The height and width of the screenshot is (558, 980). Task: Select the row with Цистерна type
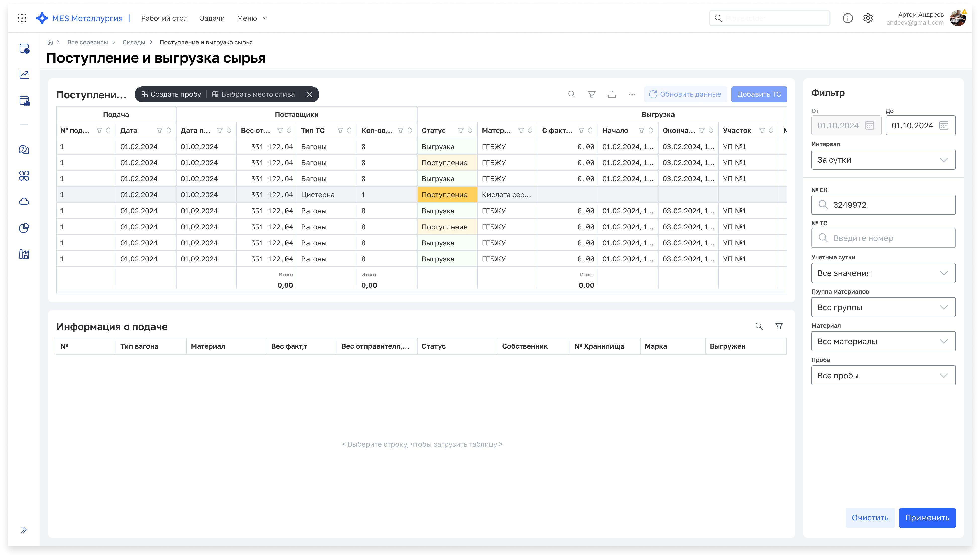[x=421, y=195]
